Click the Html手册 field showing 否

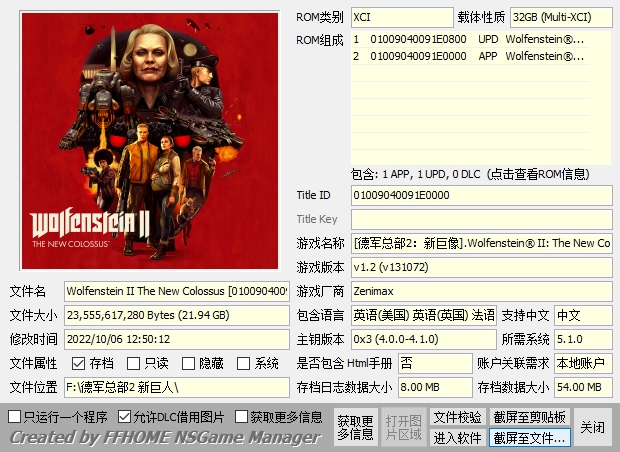click(435, 363)
